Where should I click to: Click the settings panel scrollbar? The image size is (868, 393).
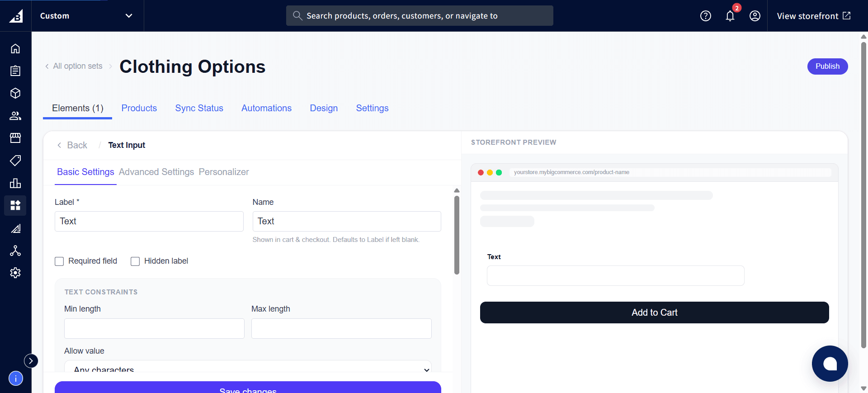tap(457, 235)
